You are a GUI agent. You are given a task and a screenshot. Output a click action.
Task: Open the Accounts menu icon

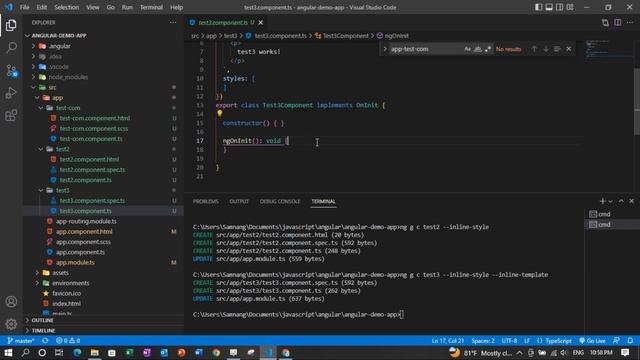click(x=11, y=302)
